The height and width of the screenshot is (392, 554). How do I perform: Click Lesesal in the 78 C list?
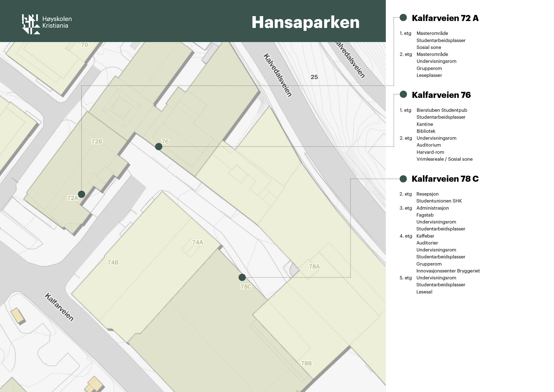tap(424, 292)
